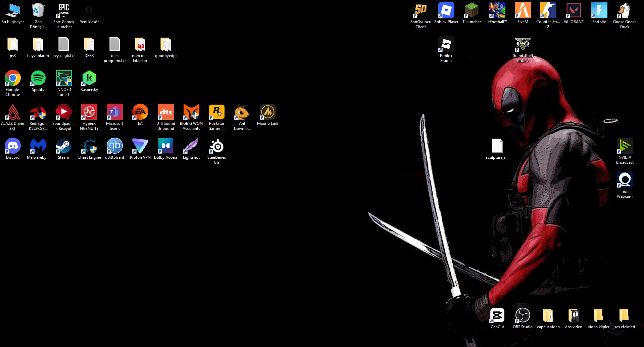Open the beyaz ışık.txt file
The image size is (644, 347).
tap(63, 45)
